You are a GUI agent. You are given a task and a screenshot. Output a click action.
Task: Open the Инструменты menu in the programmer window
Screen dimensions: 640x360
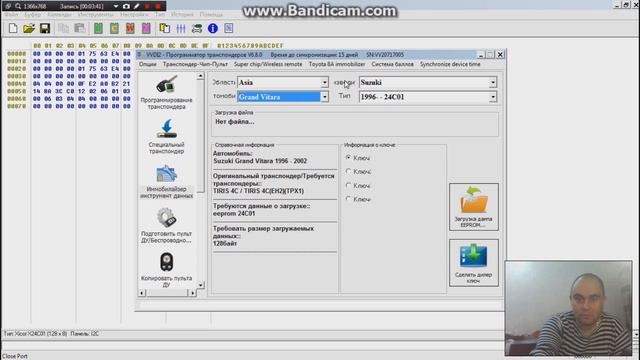(96, 15)
